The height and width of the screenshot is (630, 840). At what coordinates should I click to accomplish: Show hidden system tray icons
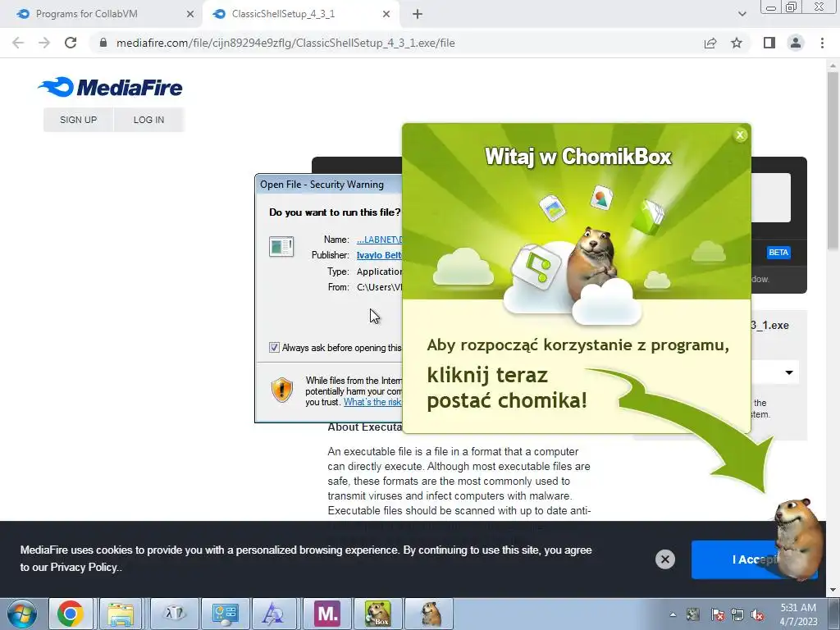coord(673,614)
